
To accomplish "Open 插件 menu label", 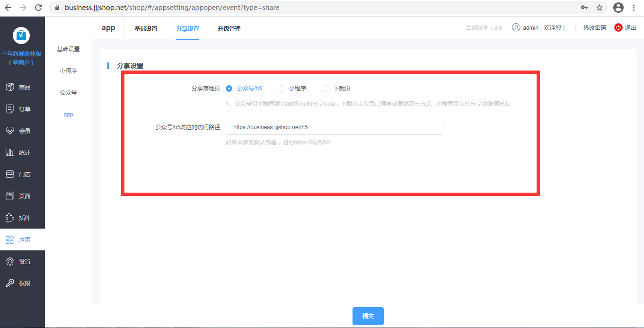I will pos(25,218).
